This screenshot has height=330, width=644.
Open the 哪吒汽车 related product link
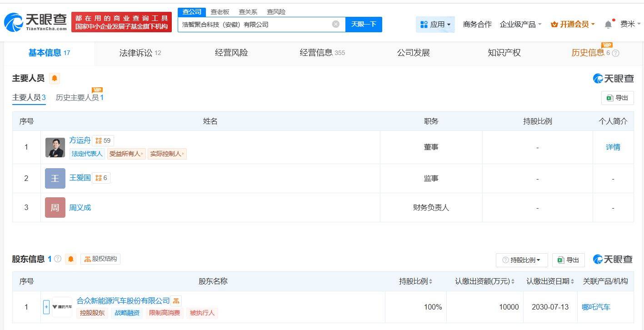[x=596, y=307]
